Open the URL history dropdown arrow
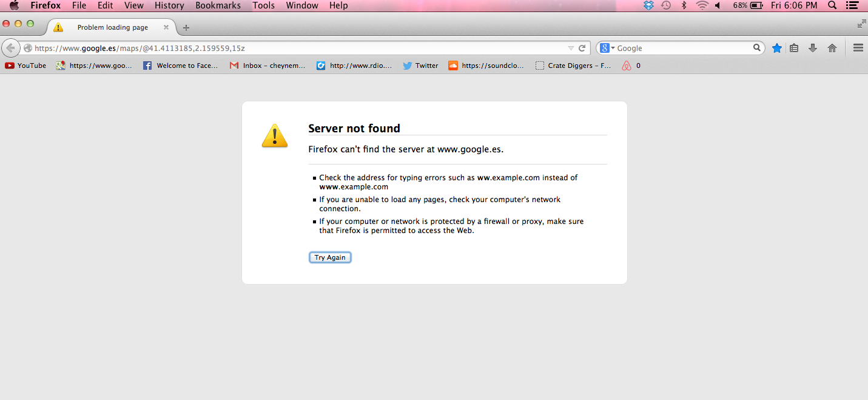 point(571,48)
